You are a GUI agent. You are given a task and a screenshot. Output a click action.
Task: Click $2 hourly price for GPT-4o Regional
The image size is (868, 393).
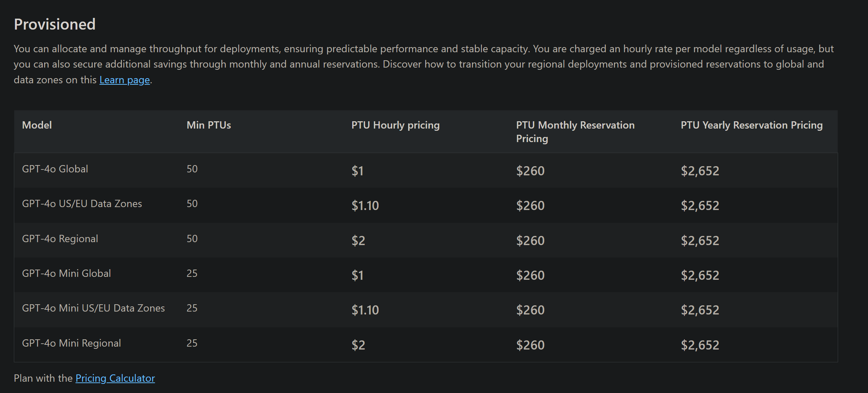click(358, 240)
